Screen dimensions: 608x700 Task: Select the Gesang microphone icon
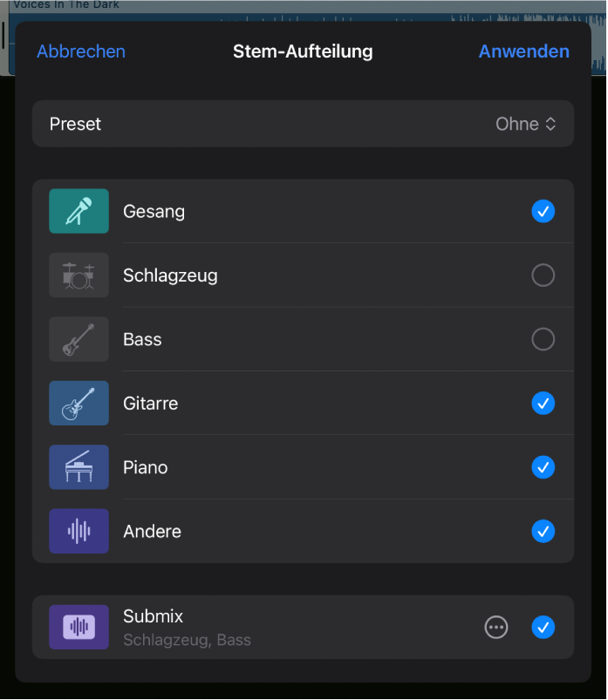[x=78, y=211]
